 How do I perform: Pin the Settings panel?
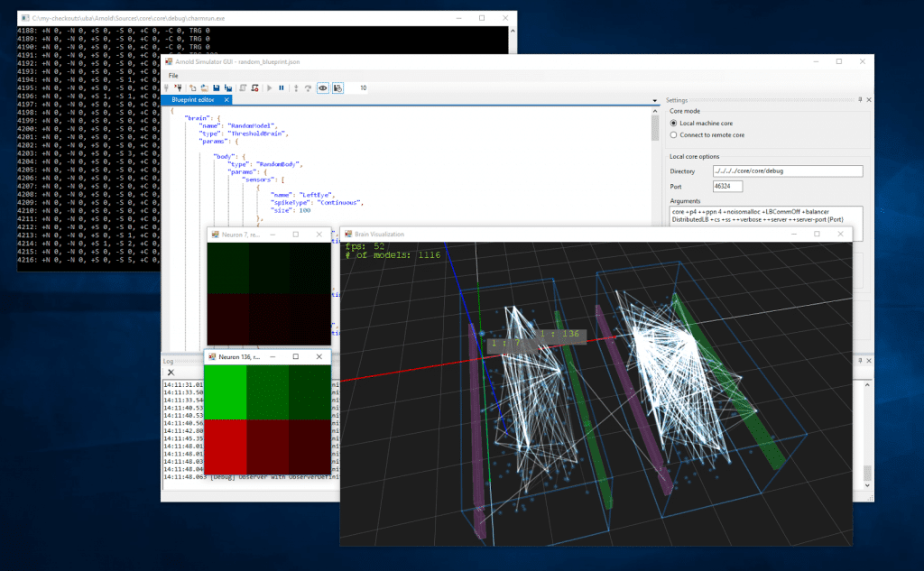pyautogui.click(x=860, y=100)
